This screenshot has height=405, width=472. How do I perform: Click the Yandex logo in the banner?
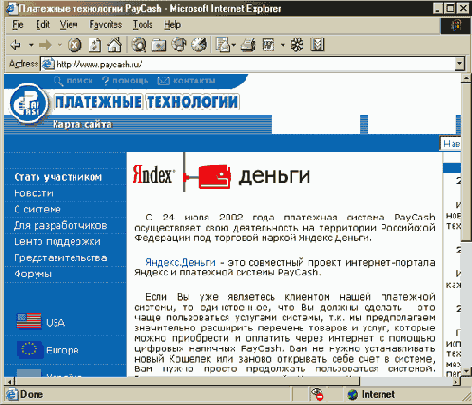pyautogui.click(x=153, y=174)
